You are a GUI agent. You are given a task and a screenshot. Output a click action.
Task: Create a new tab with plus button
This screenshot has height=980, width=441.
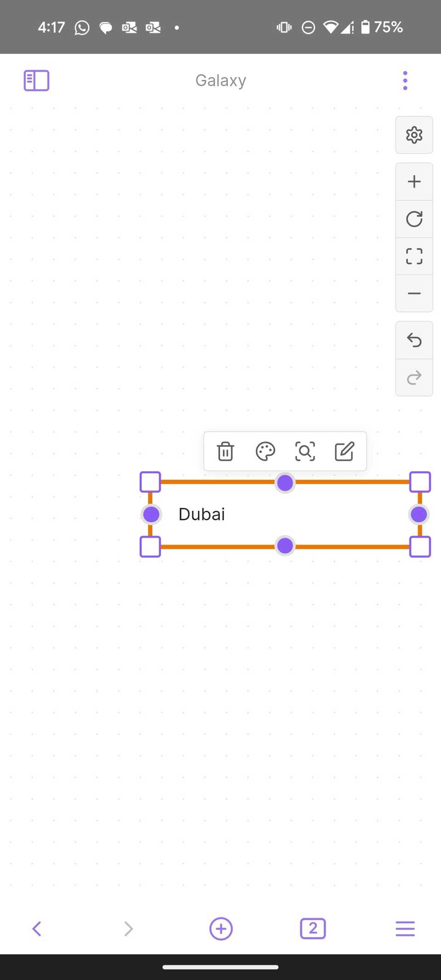click(x=221, y=929)
